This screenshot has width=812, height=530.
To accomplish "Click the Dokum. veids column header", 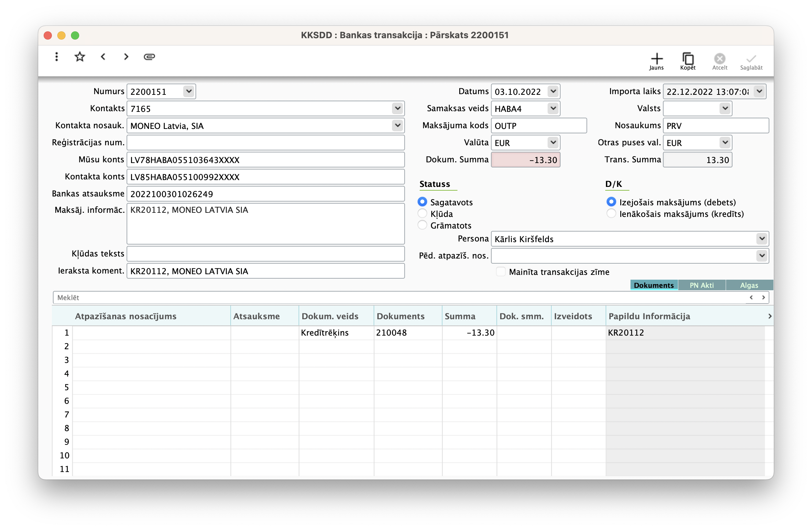I will pos(336,316).
